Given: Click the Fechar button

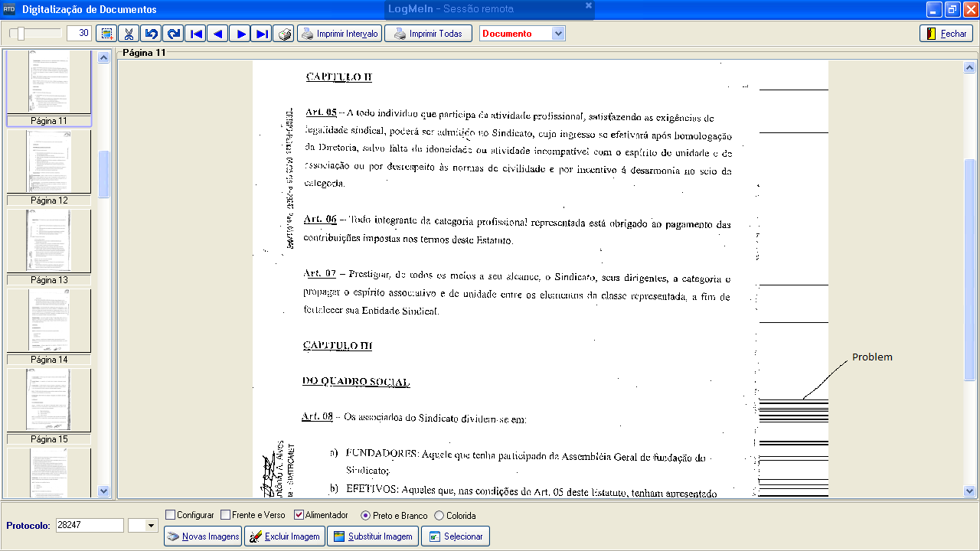Looking at the screenshot, I should 946,34.
